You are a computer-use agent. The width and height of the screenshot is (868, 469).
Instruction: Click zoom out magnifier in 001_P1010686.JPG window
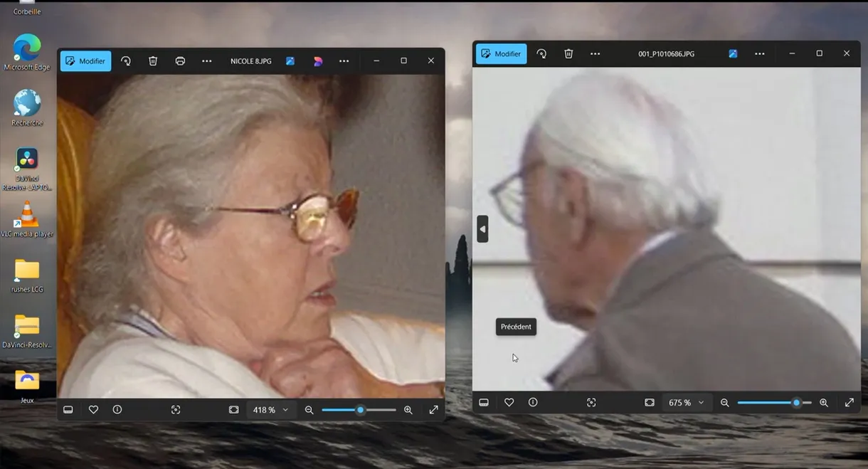[x=724, y=403]
